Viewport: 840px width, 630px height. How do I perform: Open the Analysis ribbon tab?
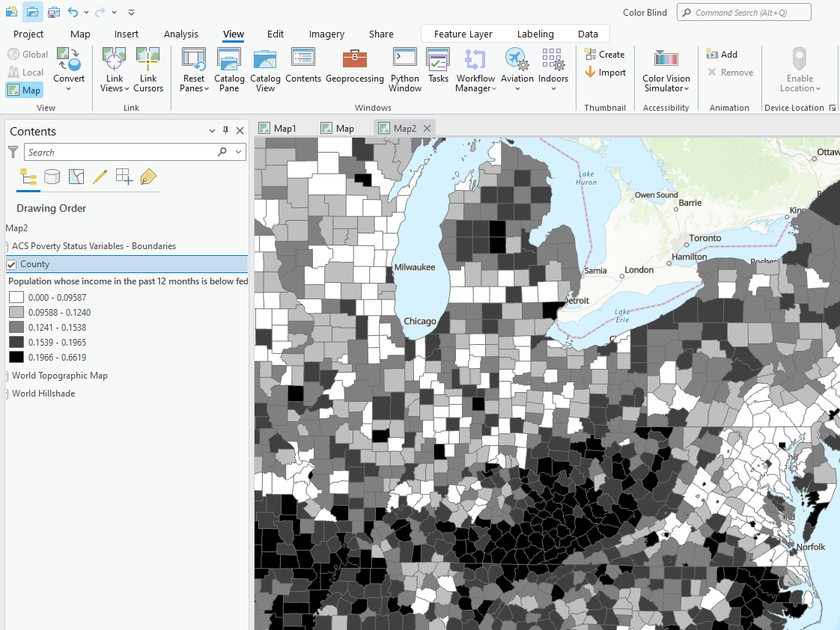[181, 34]
